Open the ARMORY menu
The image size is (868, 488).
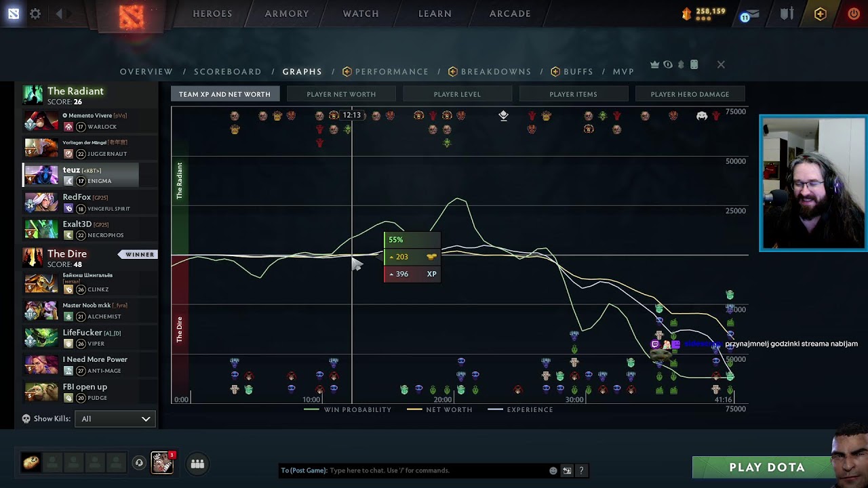click(287, 14)
